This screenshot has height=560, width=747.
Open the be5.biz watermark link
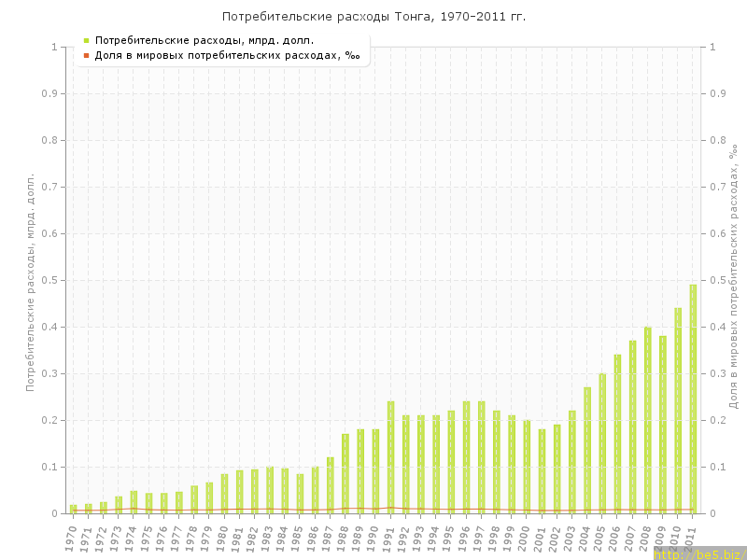[x=699, y=554]
